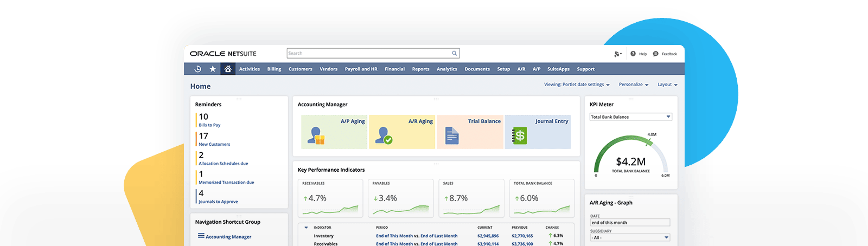Open the Activities menu

[250, 69]
